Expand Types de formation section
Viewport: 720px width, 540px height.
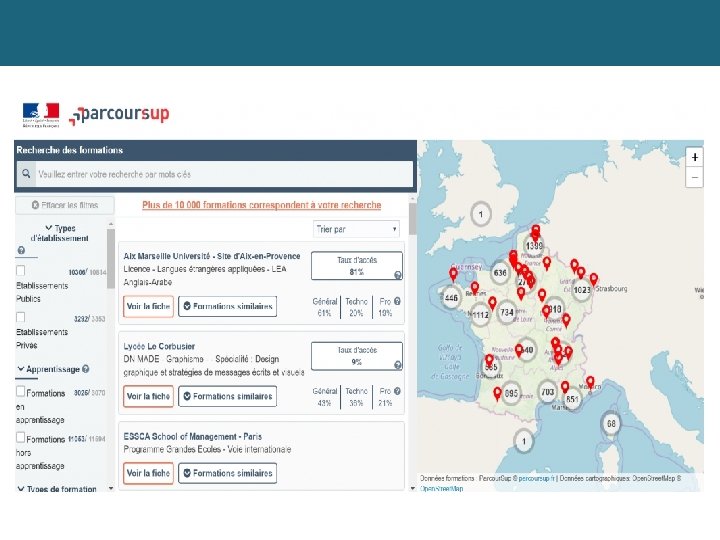pos(57,489)
